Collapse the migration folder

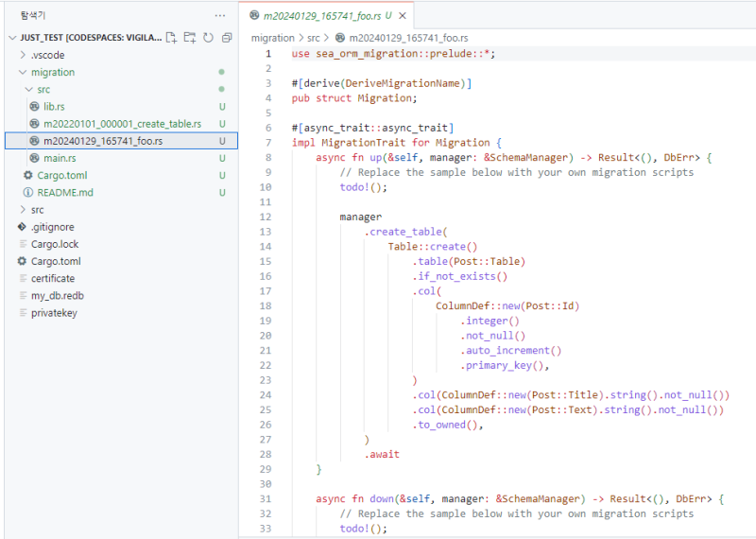pyautogui.click(x=23, y=72)
